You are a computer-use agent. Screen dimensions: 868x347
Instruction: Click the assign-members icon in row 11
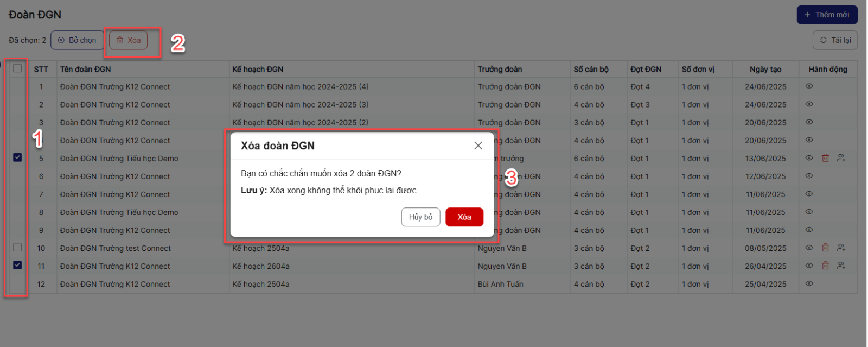(x=841, y=266)
